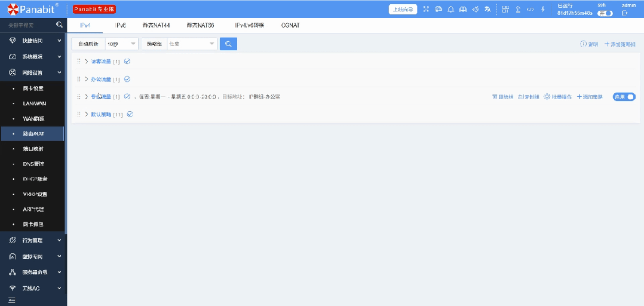Click the logout icon under admin

pos(625,13)
